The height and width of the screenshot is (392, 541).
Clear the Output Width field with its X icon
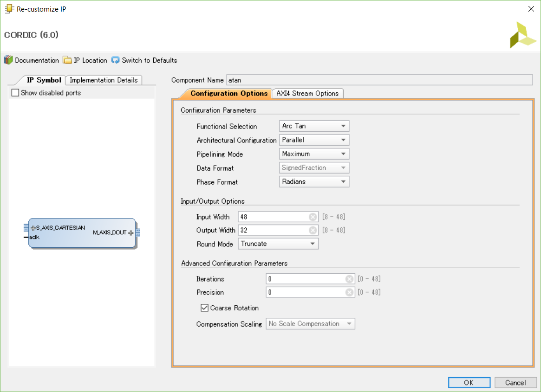coord(313,230)
